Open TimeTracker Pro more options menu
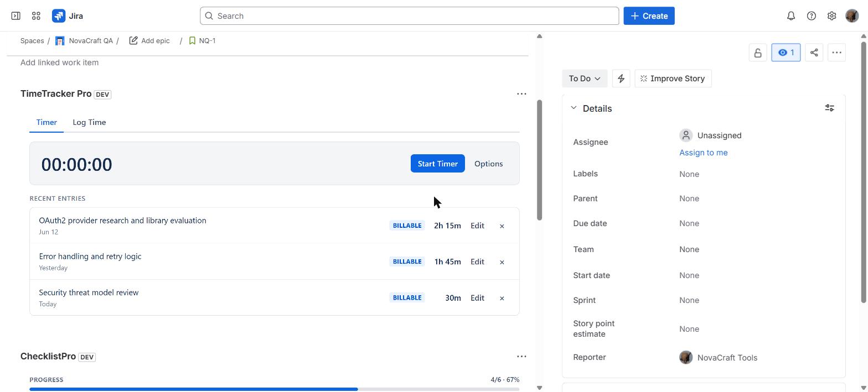868x392 pixels. [x=521, y=94]
